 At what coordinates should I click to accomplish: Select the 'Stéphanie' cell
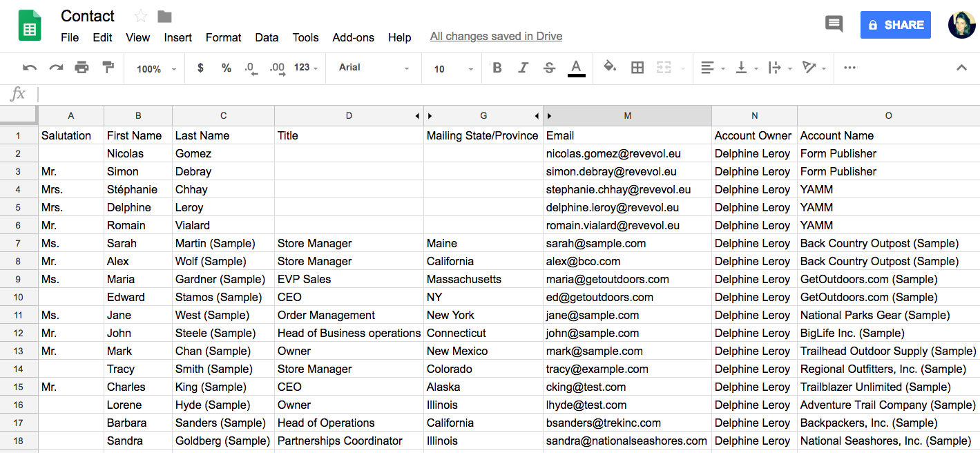coord(138,189)
